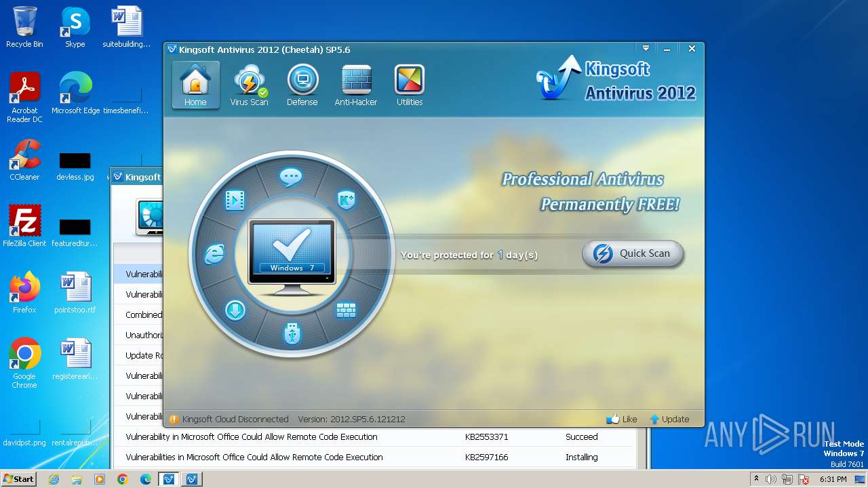Select the rentalrepub desktop file
This screenshot has height=488, width=868.
pos(75,432)
